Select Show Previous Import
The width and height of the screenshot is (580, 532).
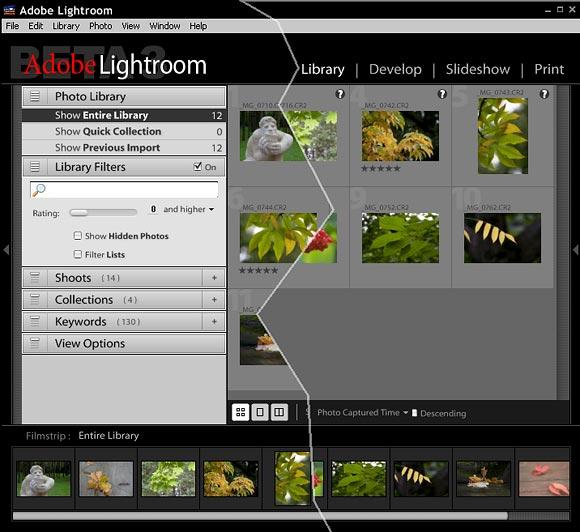click(x=124, y=148)
